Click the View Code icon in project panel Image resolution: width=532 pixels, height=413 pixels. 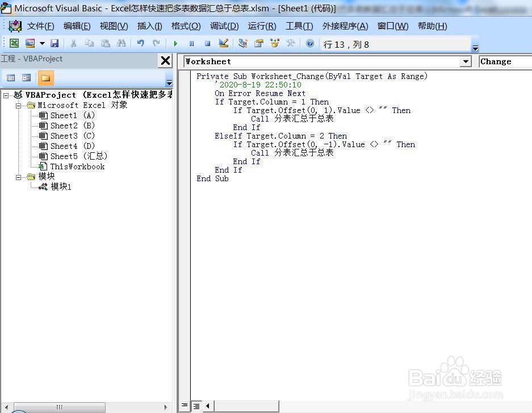point(11,78)
